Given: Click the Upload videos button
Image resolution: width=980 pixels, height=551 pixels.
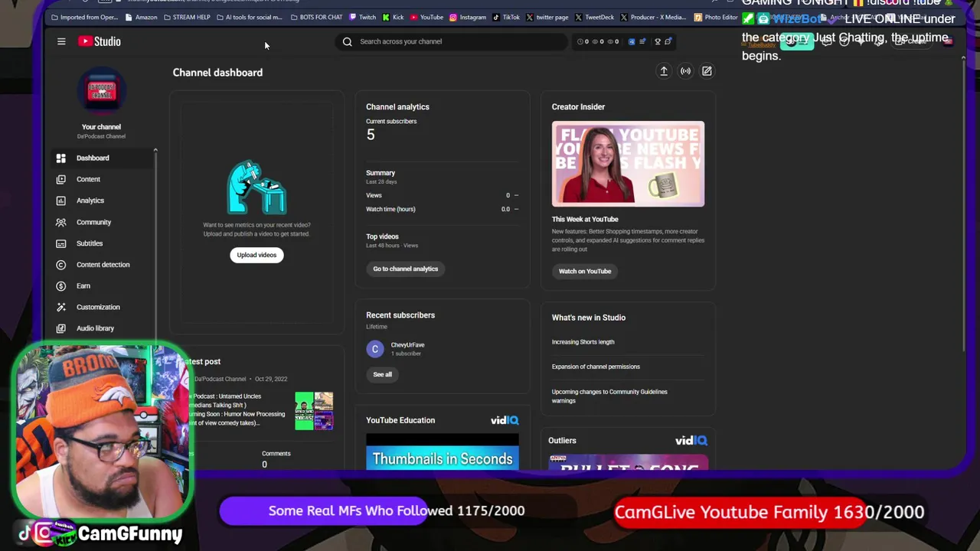Looking at the screenshot, I should pyautogui.click(x=256, y=255).
